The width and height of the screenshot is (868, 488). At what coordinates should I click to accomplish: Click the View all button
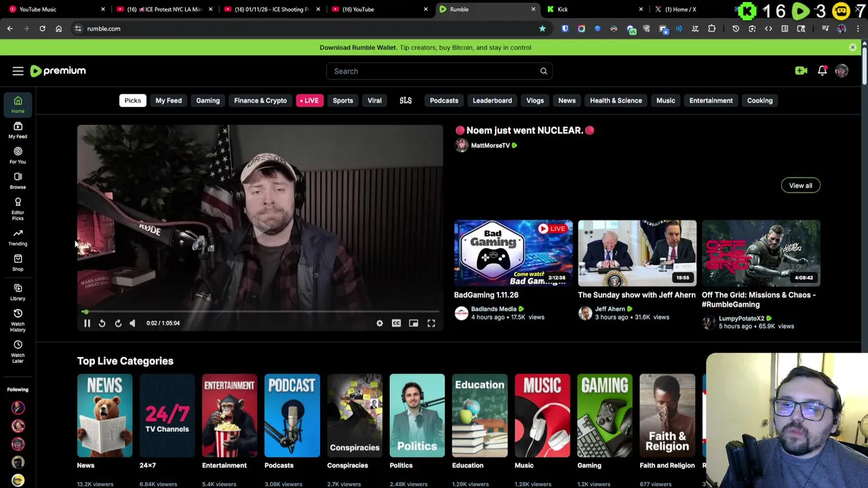tap(800, 186)
